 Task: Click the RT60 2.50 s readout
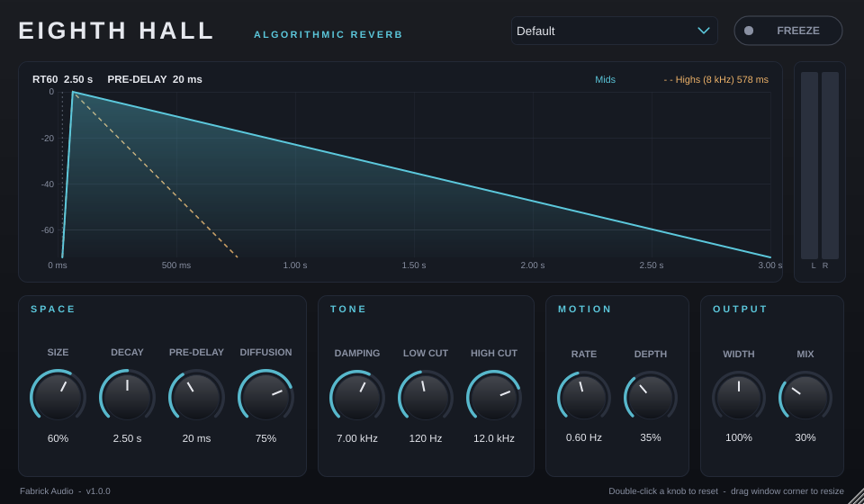point(62,79)
